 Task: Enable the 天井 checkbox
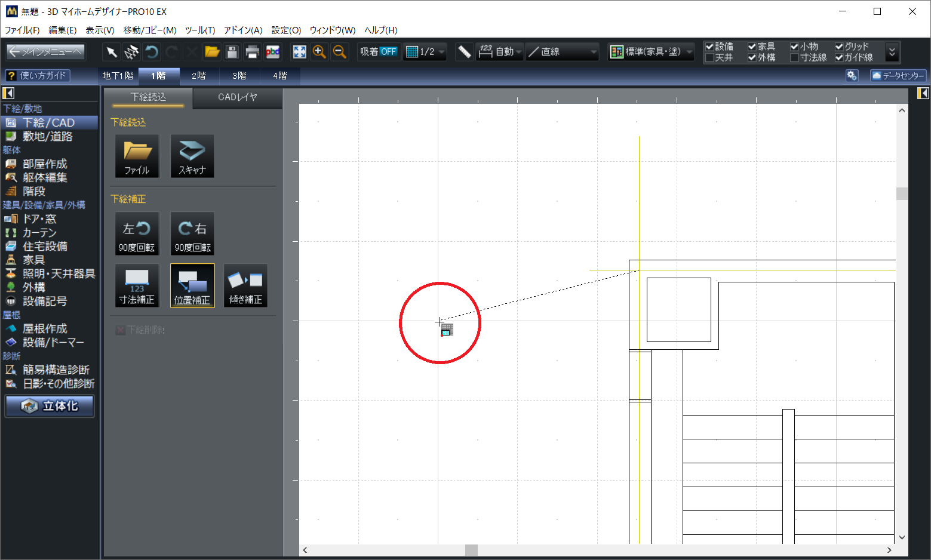[x=710, y=58]
